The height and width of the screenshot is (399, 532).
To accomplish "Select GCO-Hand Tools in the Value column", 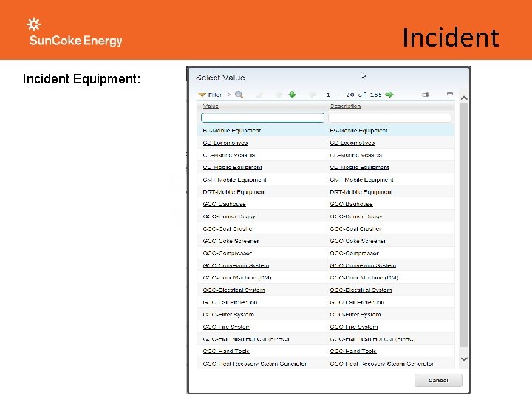I will (226, 351).
